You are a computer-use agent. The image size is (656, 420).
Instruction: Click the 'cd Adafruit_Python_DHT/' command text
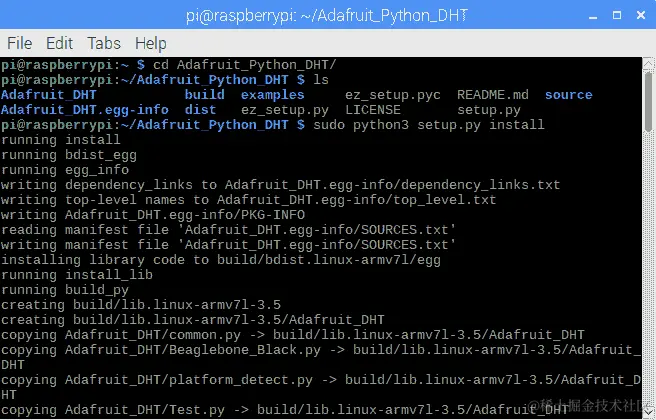[244, 65]
